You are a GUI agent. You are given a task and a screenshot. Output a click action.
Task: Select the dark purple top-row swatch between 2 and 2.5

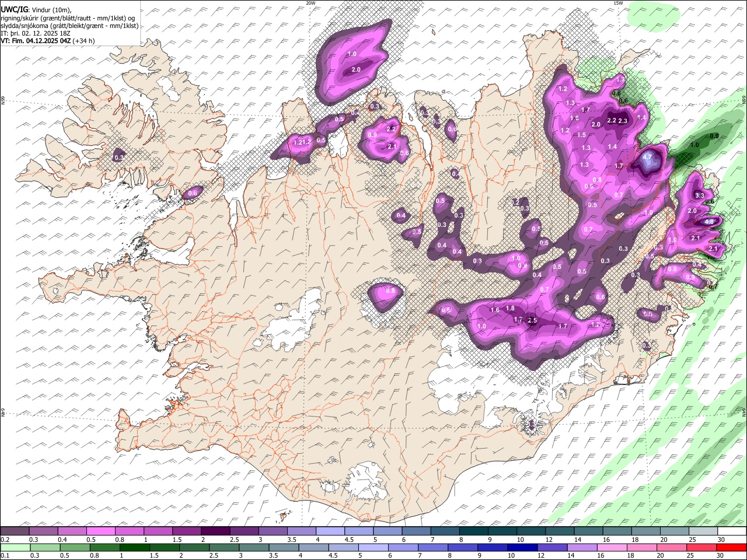point(215,531)
